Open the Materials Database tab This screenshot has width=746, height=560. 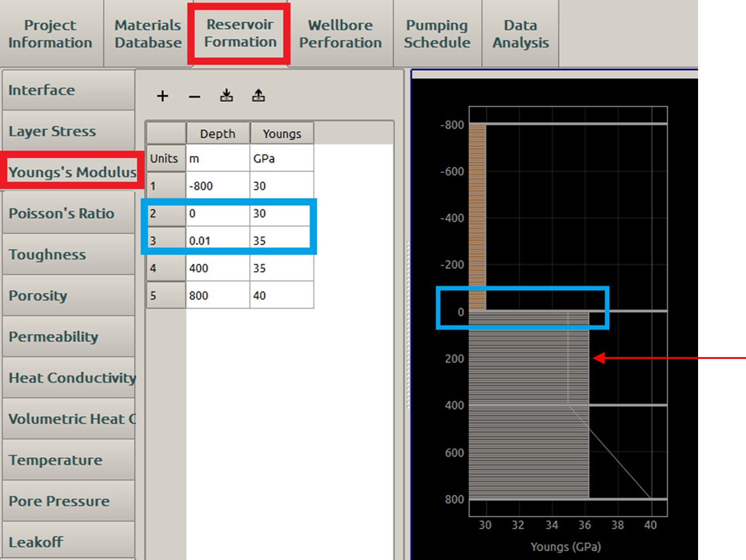(148, 34)
